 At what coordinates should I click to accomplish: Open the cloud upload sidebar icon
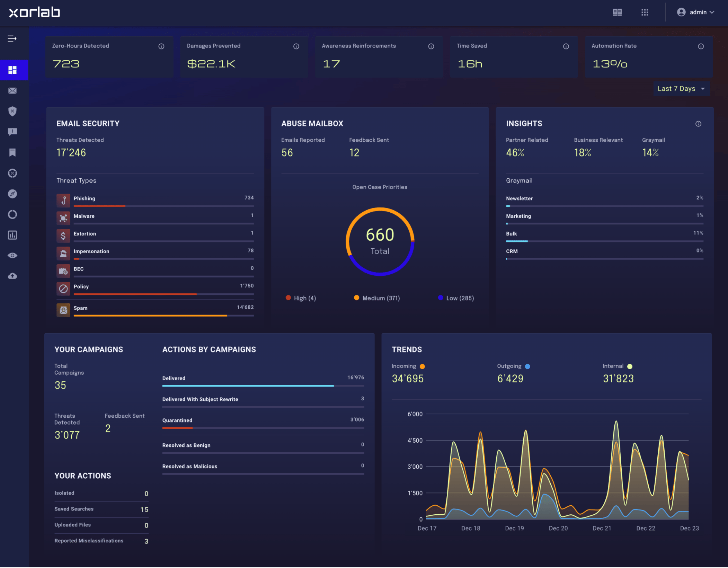pyautogui.click(x=12, y=276)
